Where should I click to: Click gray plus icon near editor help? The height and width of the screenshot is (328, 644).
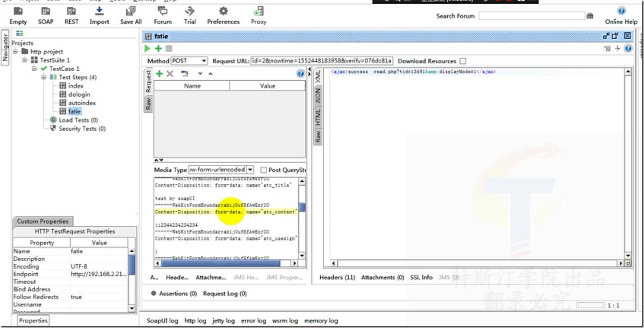pyautogui.click(x=618, y=49)
